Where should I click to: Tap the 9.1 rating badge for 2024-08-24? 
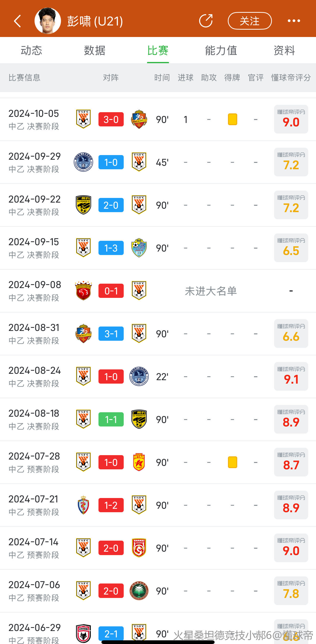[x=291, y=377]
